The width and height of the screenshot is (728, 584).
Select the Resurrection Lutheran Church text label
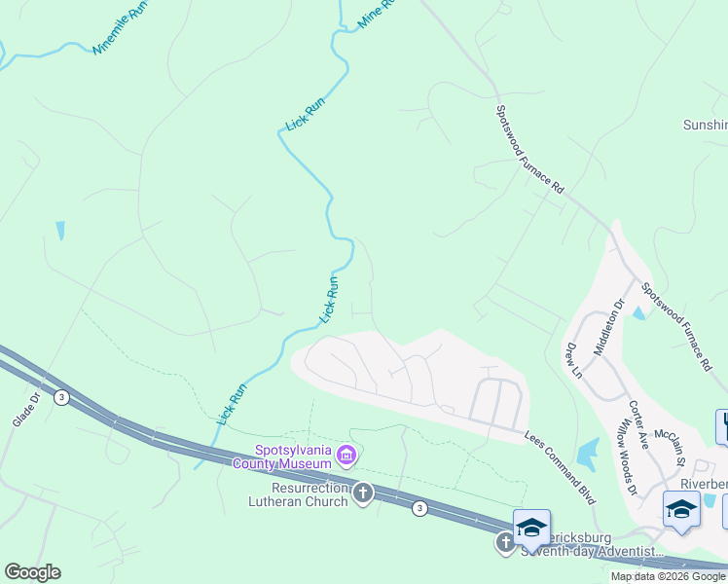298,494
